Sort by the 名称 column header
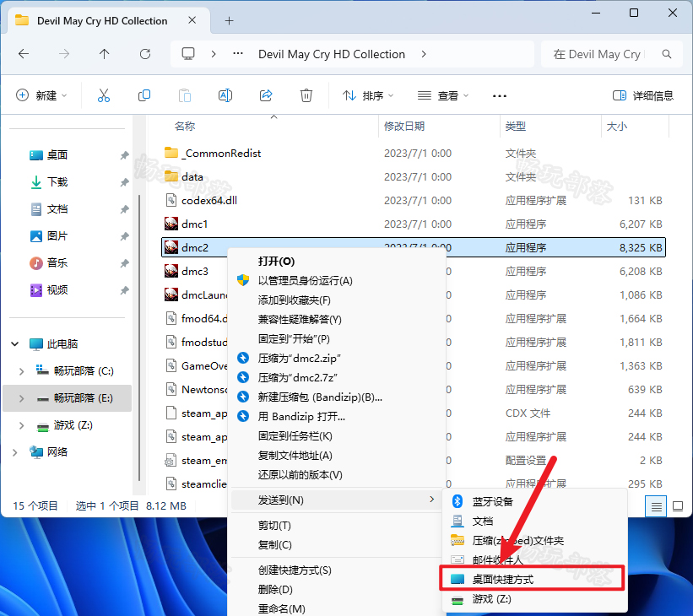Viewport: 693px width, 616px height. pyautogui.click(x=185, y=127)
